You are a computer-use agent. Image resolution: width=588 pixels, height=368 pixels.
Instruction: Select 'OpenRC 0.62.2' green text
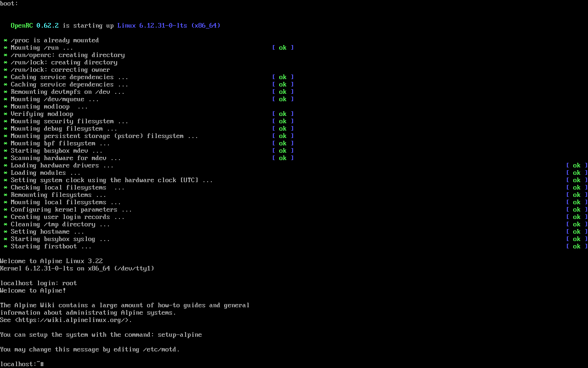[35, 26]
